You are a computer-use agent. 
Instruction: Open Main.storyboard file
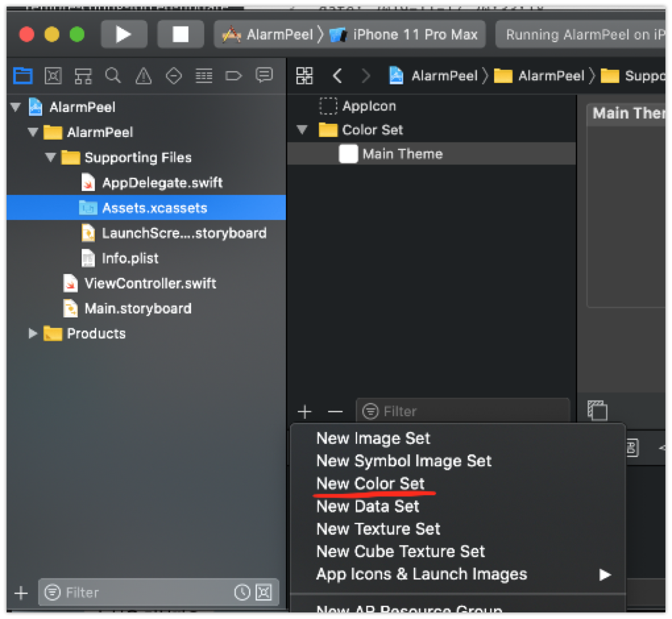[x=146, y=308]
